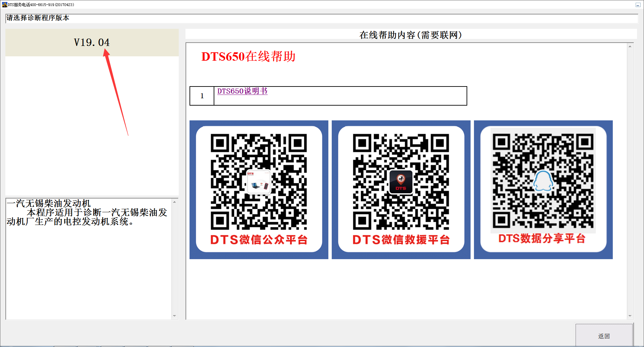This screenshot has height=347, width=644.
Task: Click the help panel scrollbar down arrow
Action: pos(630,316)
